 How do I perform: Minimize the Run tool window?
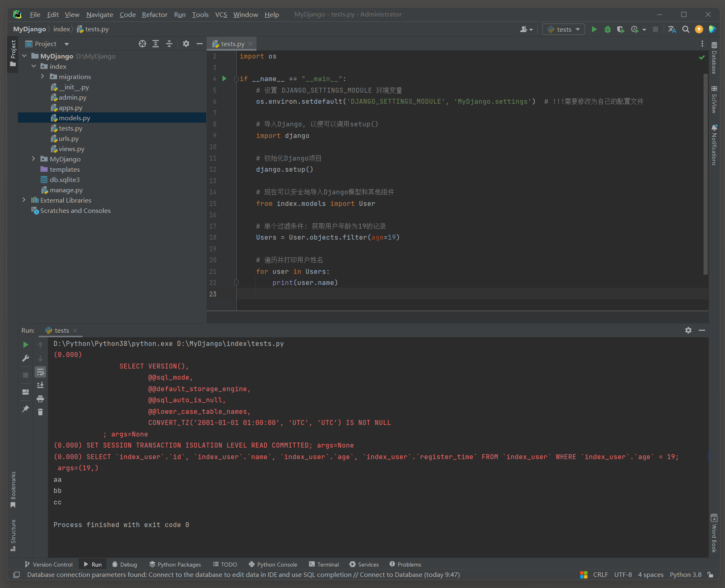click(x=702, y=330)
